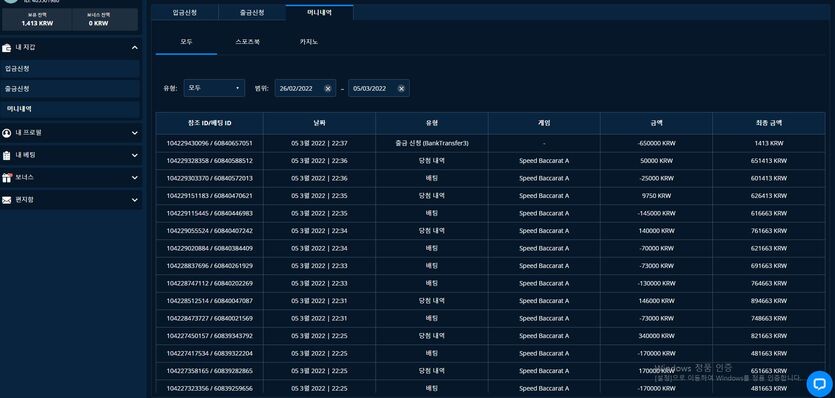
Task: Click ID cell 104229020884 / 60840384409
Action: (x=209, y=249)
